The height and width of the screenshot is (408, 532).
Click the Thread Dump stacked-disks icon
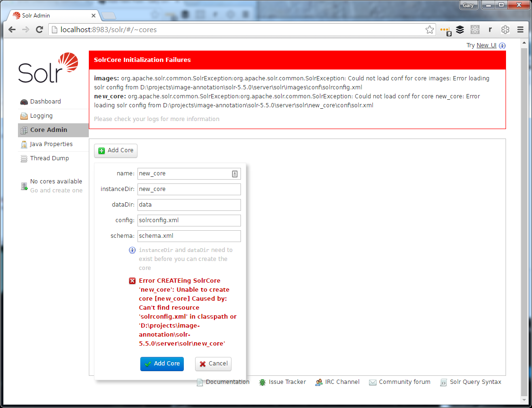pos(24,158)
